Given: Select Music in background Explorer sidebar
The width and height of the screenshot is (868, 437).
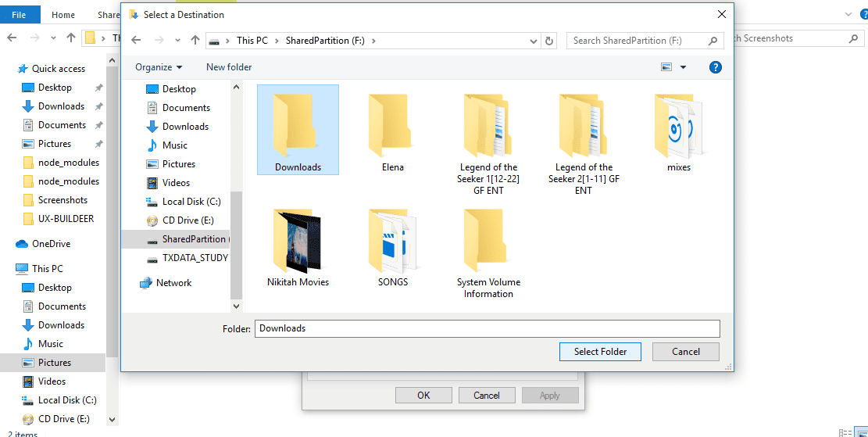Looking at the screenshot, I should [43, 344].
